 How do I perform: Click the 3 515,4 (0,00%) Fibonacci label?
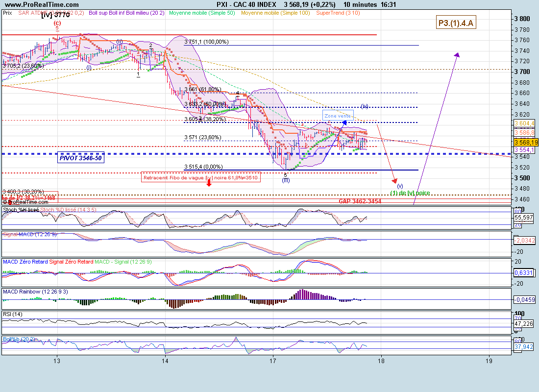click(x=203, y=167)
